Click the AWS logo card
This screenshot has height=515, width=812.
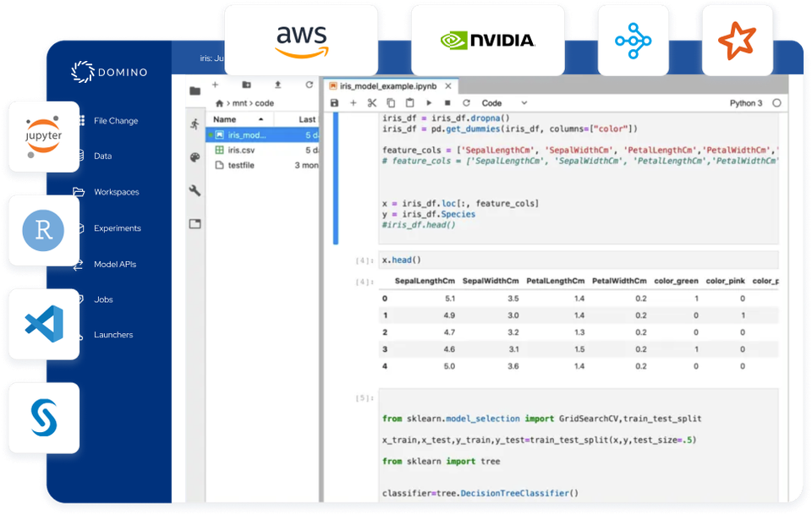[x=301, y=41]
